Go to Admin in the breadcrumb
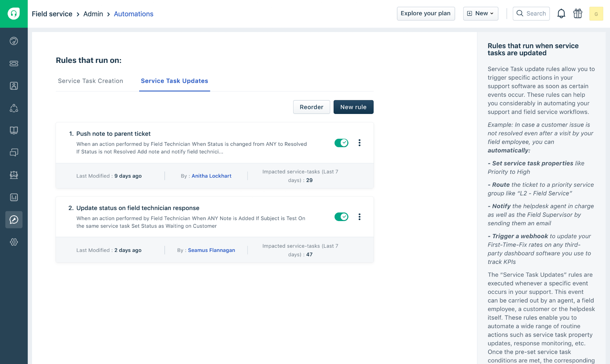The width and height of the screenshot is (610, 364). tap(93, 14)
